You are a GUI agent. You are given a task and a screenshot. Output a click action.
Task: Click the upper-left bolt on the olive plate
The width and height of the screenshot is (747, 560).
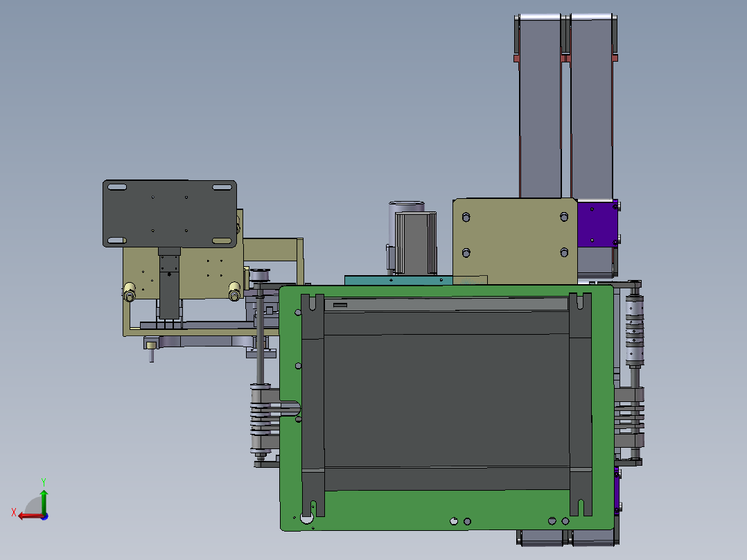[x=466, y=218]
